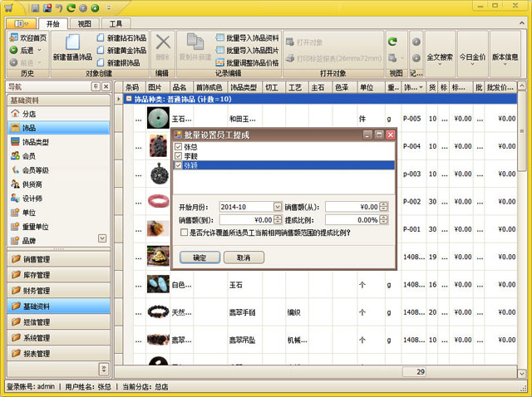Open the 系统管理 navigation group

click(59, 338)
